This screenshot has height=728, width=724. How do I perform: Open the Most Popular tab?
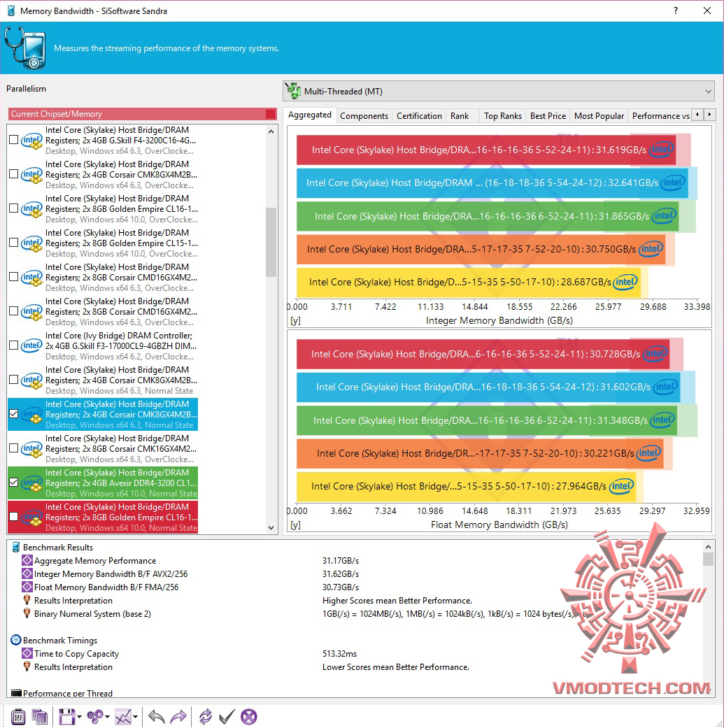pyautogui.click(x=599, y=115)
